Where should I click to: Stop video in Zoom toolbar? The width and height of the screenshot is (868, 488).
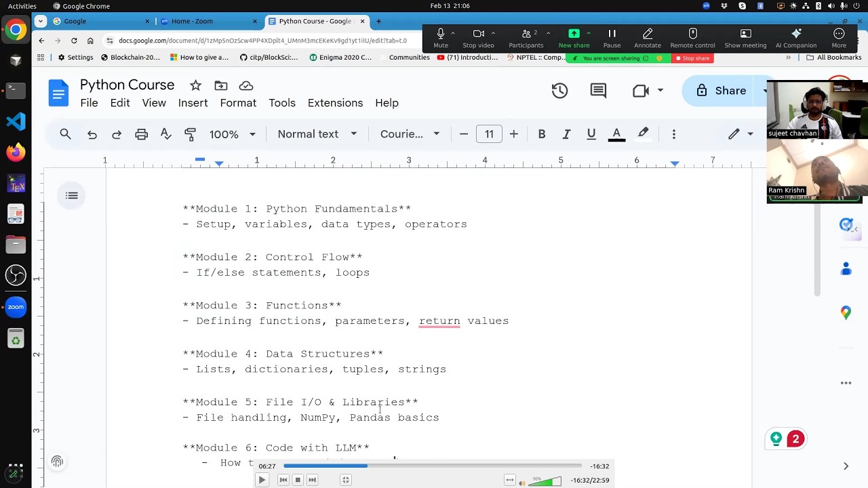click(478, 39)
